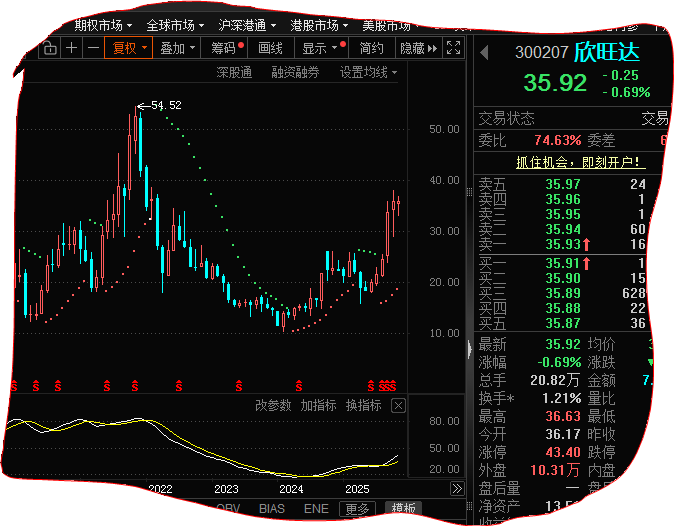Click 加指标 link

coord(318,405)
